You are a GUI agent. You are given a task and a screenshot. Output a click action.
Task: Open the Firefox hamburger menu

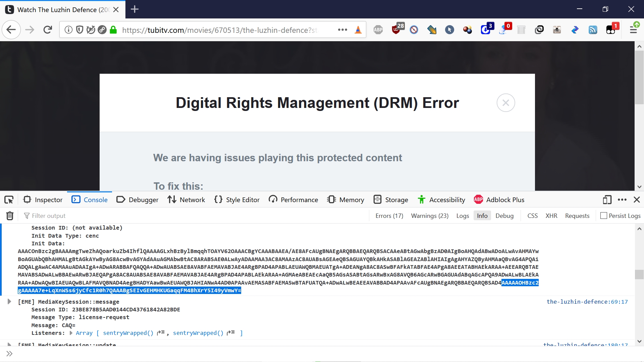pos(633,30)
